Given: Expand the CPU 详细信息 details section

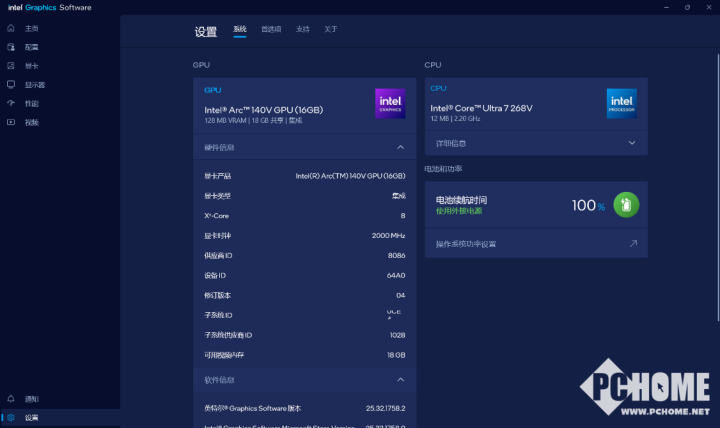Looking at the screenshot, I should coord(631,143).
